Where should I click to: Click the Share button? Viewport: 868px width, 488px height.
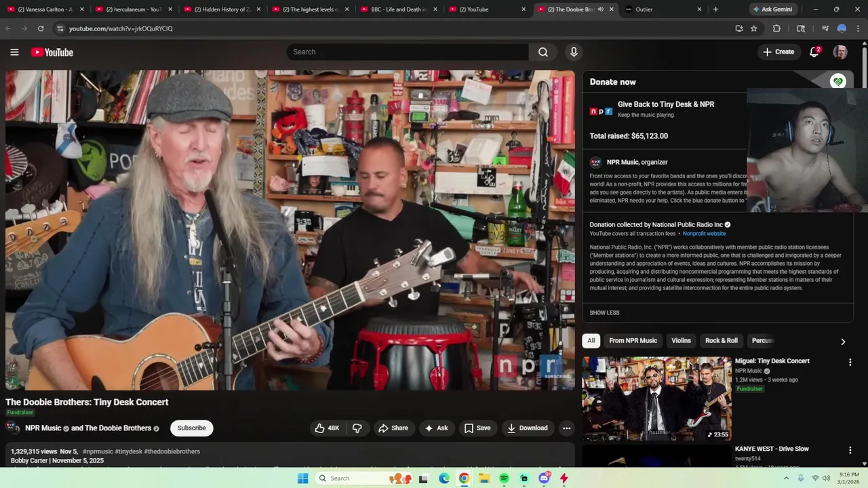tap(393, 428)
